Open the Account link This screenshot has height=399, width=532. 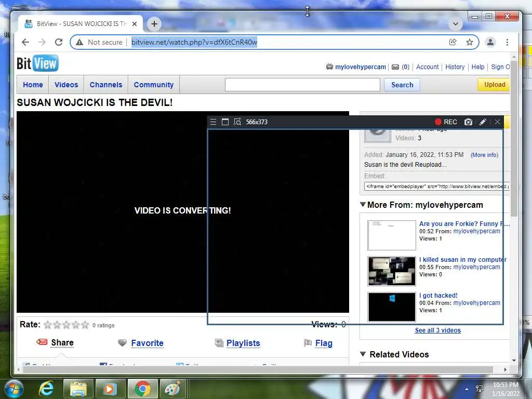pyautogui.click(x=428, y=67)
